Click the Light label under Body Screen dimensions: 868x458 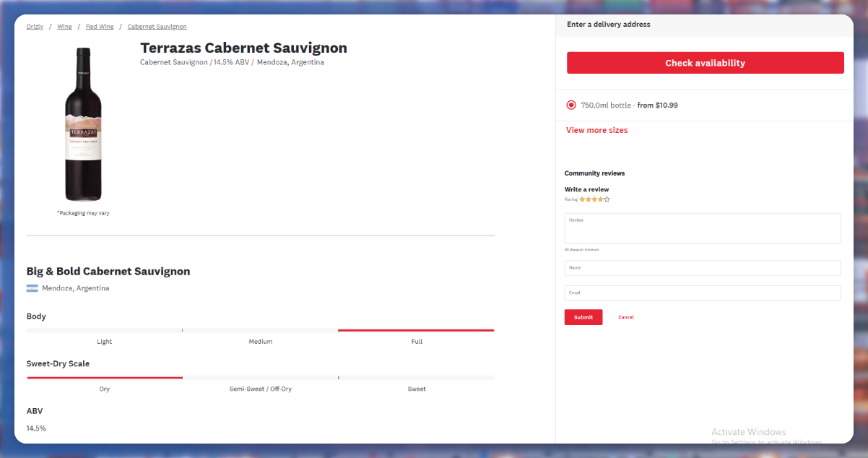point(105,342)
